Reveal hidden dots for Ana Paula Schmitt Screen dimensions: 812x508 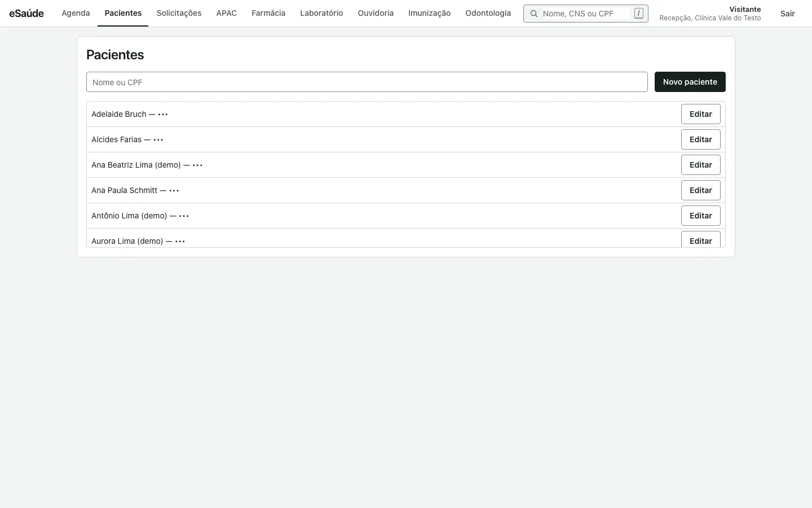pyautogui.click(x=174, y=191)
